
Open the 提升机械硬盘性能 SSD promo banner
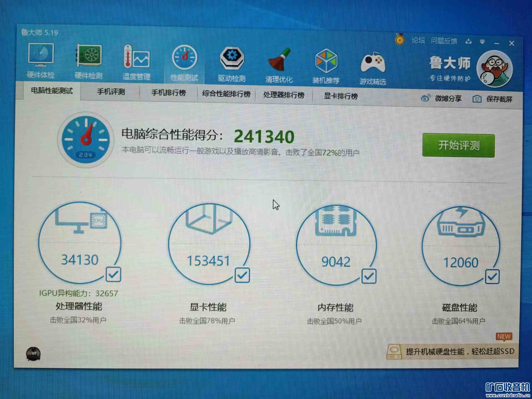pos(452,351)
